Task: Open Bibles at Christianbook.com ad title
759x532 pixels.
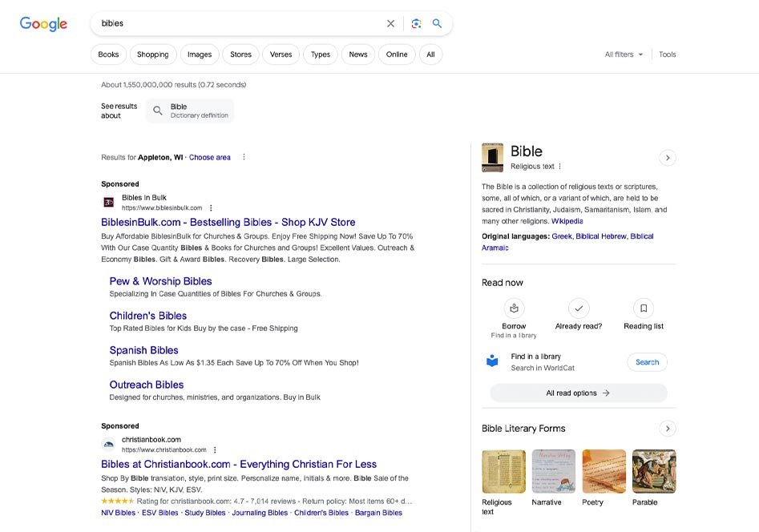Action: (x=239, y=464)
